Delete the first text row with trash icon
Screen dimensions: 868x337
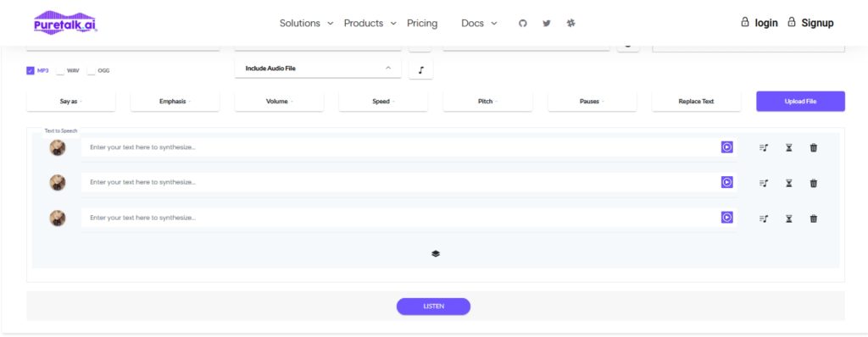(x=813, y=147)
